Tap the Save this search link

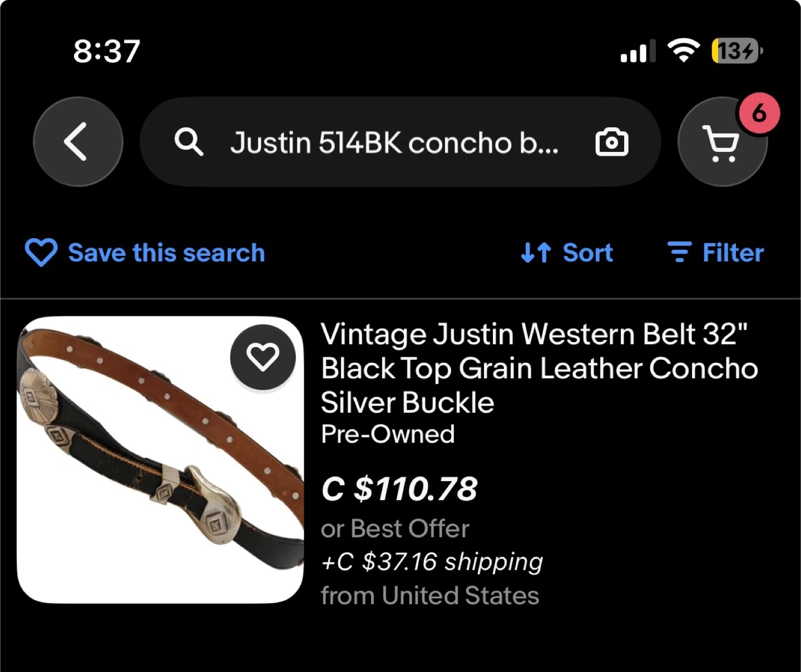point(166,253)
